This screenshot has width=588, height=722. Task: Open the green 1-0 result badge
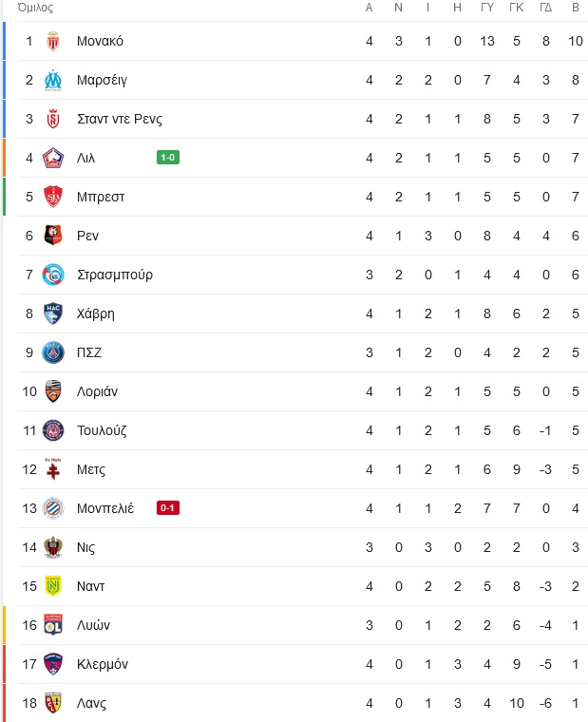coord(168,158)
